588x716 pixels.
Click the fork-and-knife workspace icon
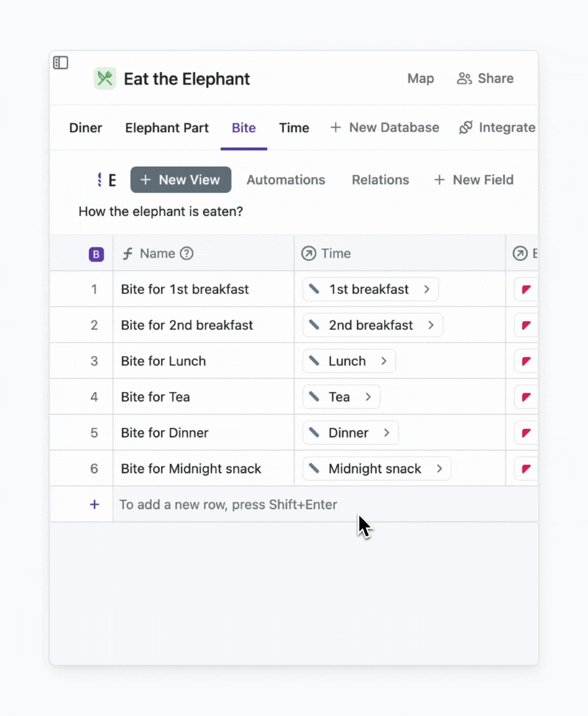pyautogui.click(x=105, y=78)
